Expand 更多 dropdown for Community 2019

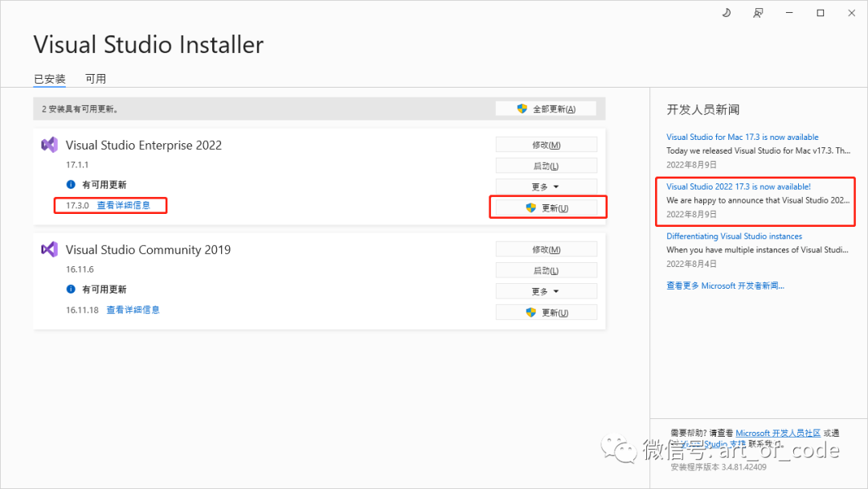[547, 291]
